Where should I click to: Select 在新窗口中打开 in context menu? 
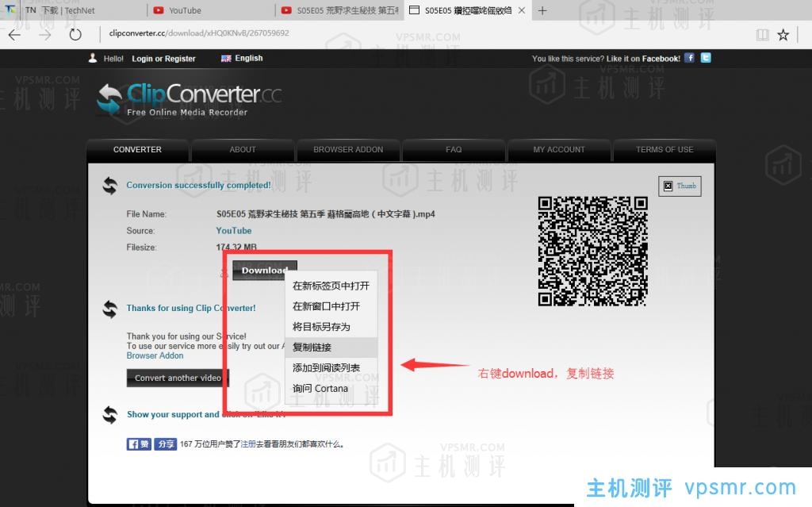tap(331, 306)
